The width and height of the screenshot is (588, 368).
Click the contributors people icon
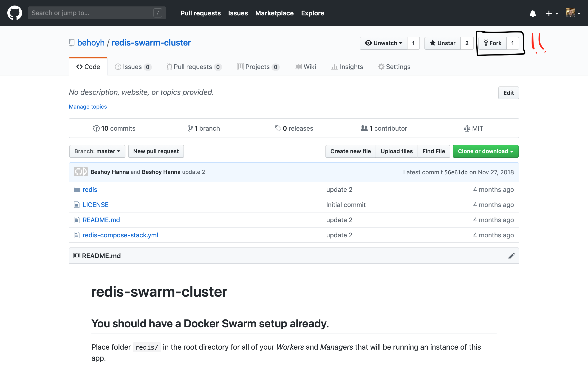[x=364, y=128]
